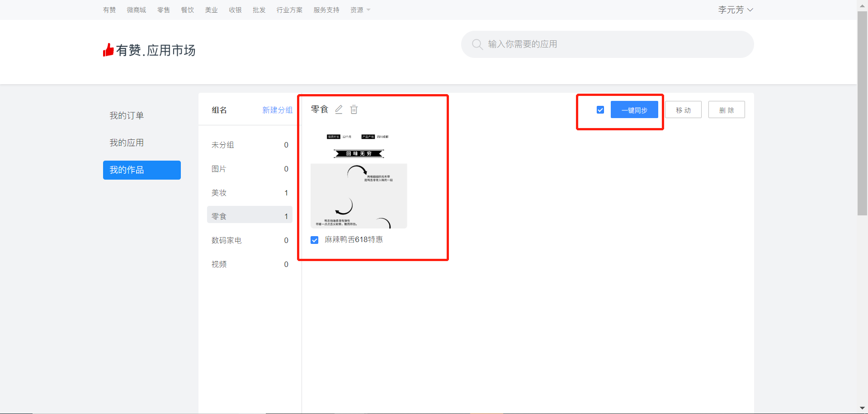The height and width of the screenshot is (414, 868).
Task: Select the 数码家电 group
Action: 250,240
